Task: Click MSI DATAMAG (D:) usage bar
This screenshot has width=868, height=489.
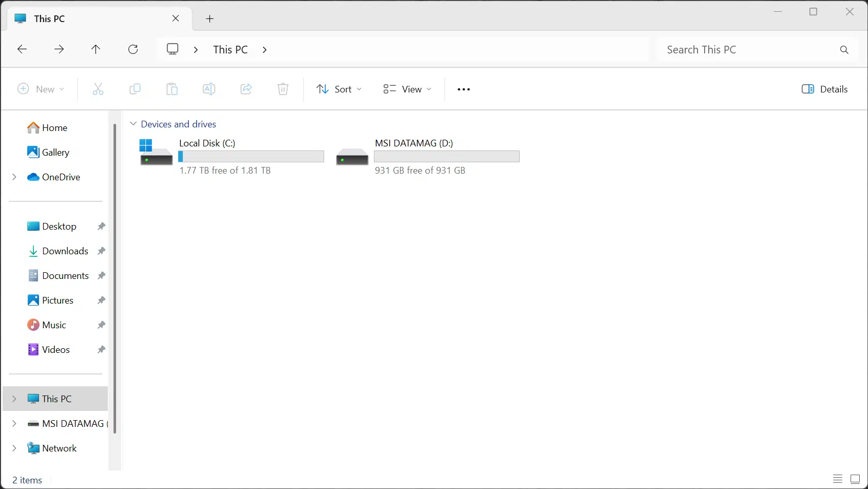Action: click(447, 156)
